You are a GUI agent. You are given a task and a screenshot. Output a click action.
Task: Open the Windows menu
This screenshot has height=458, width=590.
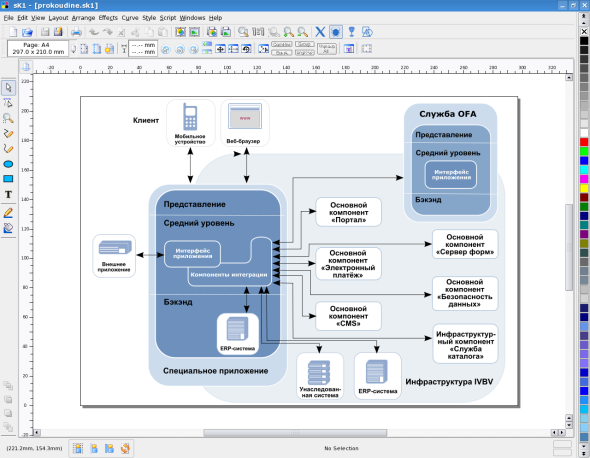click(192, 18)
